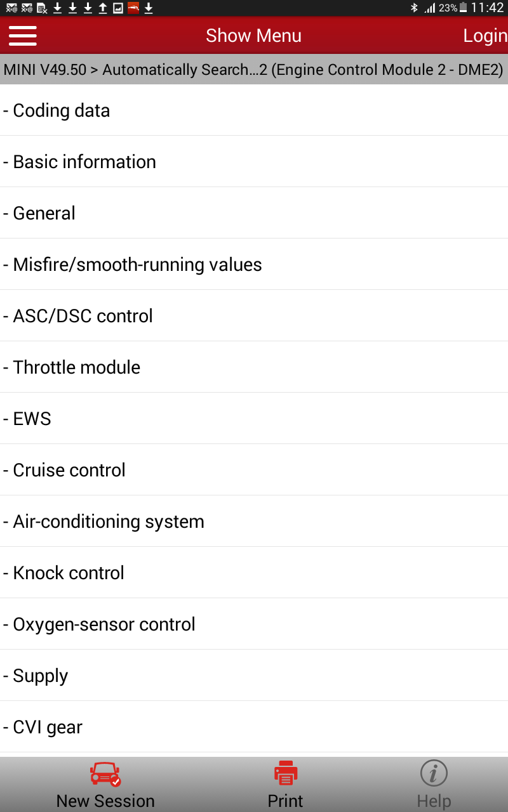Click Login in the top bar

[x=485, y=36]
